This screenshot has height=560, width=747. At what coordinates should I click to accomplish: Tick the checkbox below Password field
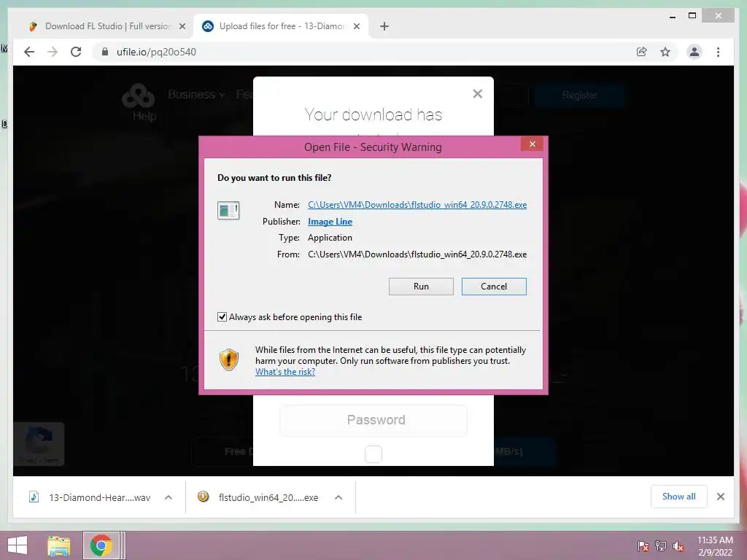[373, 454]
